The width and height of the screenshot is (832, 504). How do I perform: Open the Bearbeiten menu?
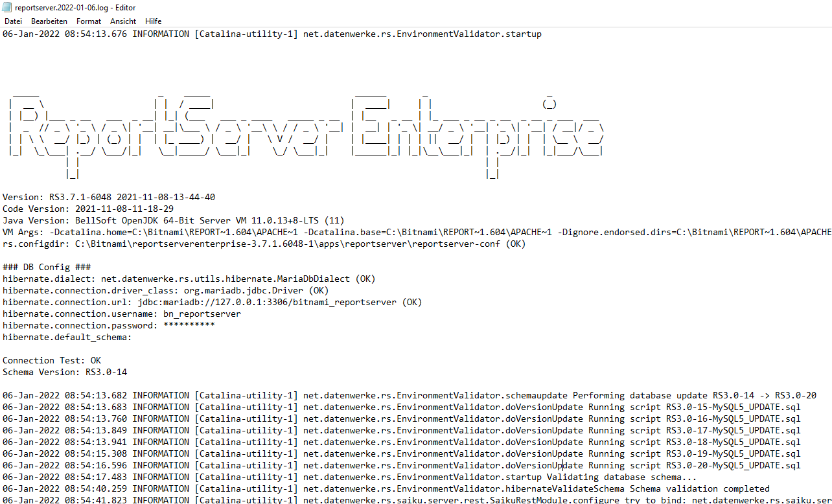click(49, 21)
